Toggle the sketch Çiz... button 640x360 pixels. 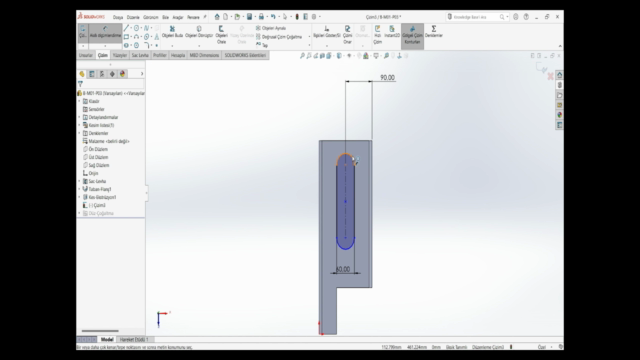(83, 32)
